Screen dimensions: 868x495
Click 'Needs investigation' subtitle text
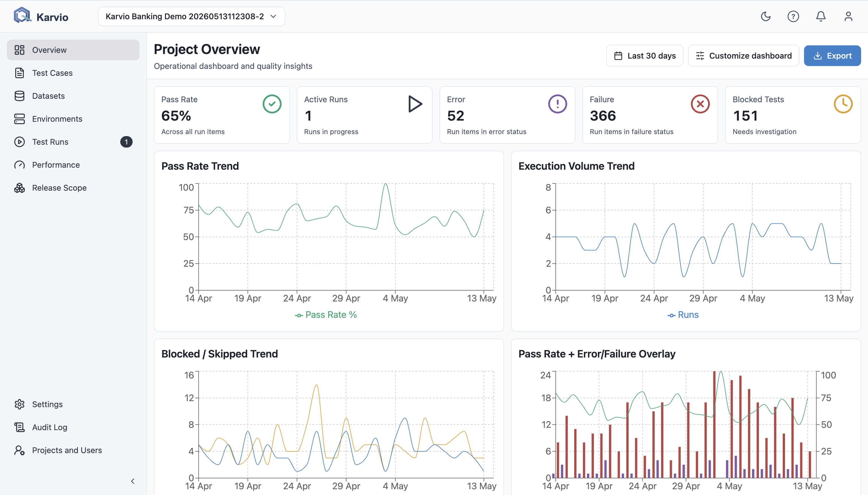coord(764,132)
